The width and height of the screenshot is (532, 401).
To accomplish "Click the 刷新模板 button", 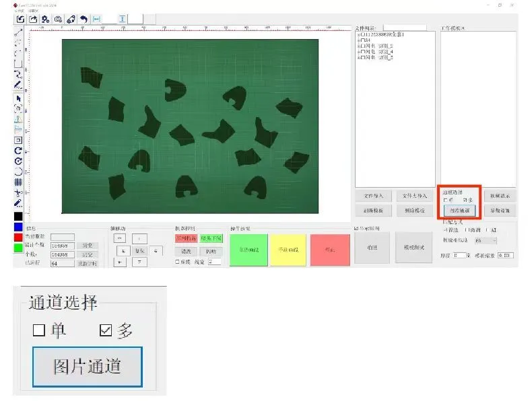I will (x=373, y=211).
